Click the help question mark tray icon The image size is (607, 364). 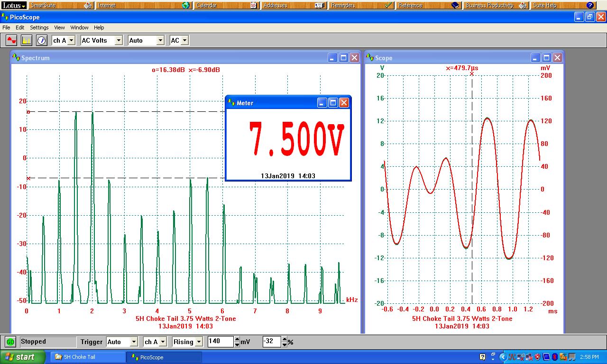(483, 357)
